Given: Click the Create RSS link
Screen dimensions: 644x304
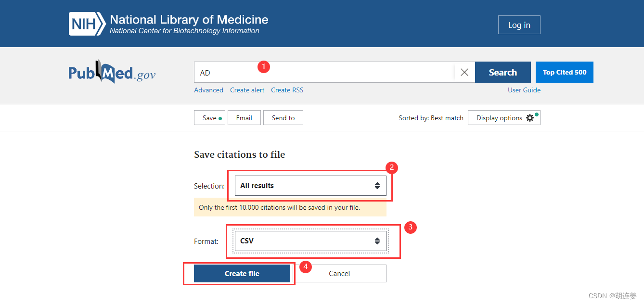Looking at the screenshot, I should [x=287, y=90].
